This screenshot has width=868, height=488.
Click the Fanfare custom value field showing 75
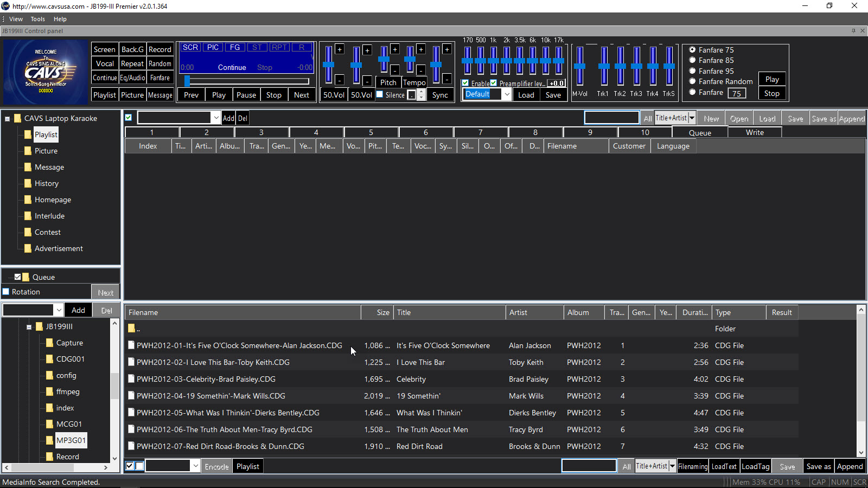pyautogui.click(x=737, y=93)
